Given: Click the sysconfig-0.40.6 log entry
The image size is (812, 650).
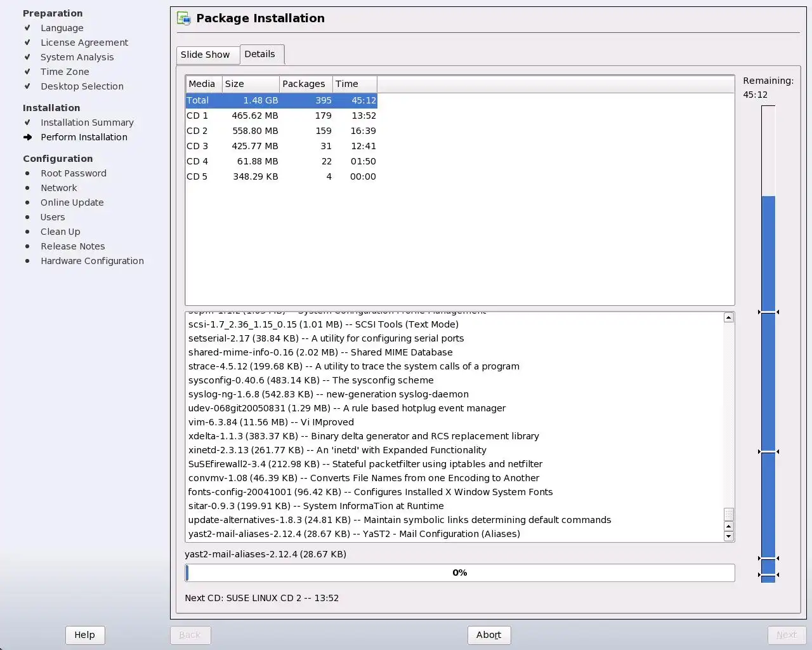Looking at the screenshot, I should (x=311, y=380).
